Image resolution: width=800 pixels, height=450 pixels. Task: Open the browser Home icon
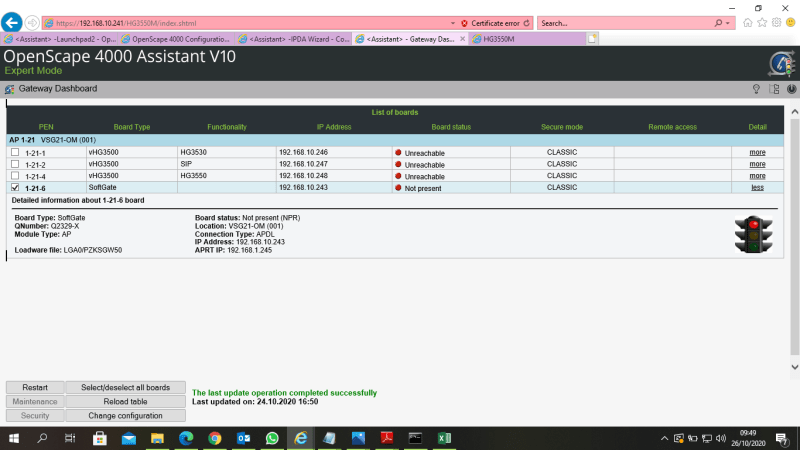(747, 22)
